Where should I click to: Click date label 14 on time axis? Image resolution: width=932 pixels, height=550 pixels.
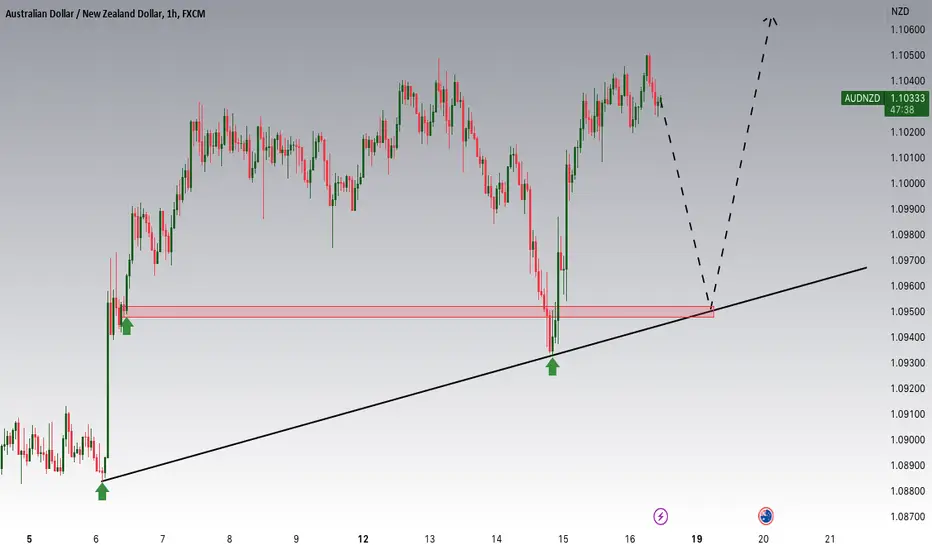pos(496,539)
